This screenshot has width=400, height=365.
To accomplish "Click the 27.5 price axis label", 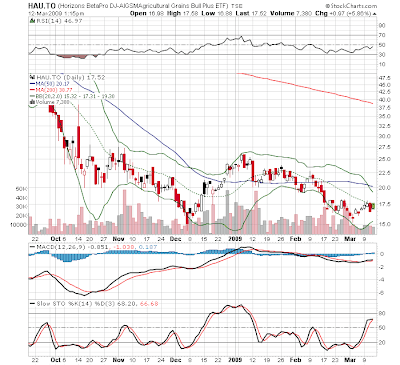I will tap(384, 147).
